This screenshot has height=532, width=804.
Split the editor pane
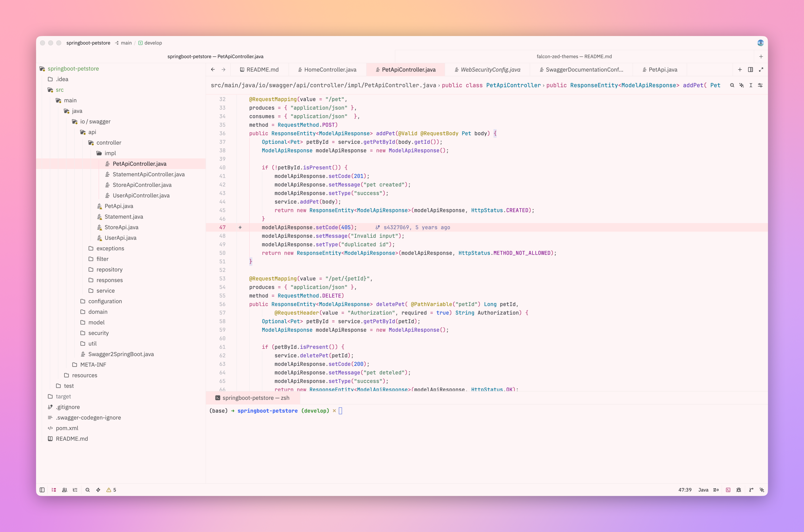click(750, 70)
